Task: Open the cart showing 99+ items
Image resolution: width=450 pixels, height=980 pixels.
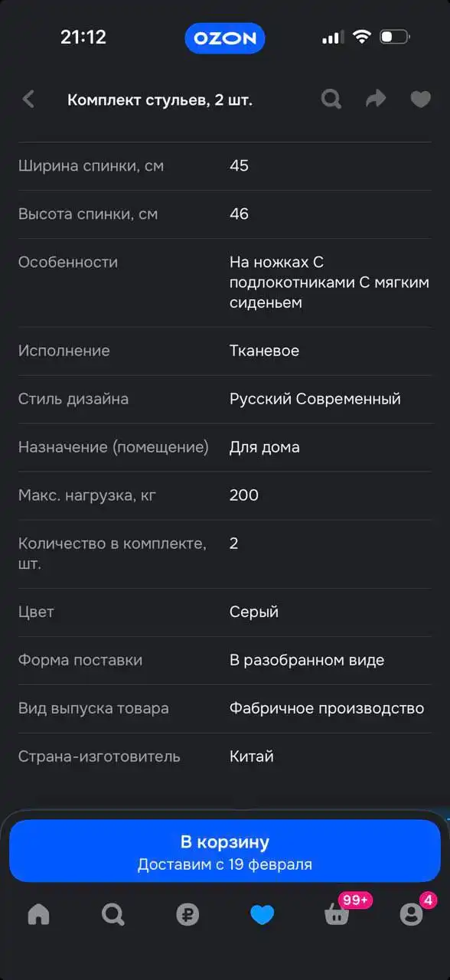Action: click(337, 916)
